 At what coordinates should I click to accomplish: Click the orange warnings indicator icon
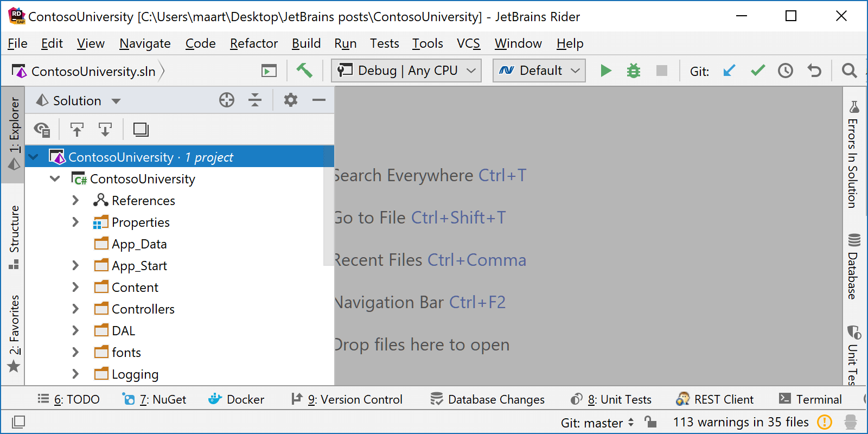click(x=824, y=422)
